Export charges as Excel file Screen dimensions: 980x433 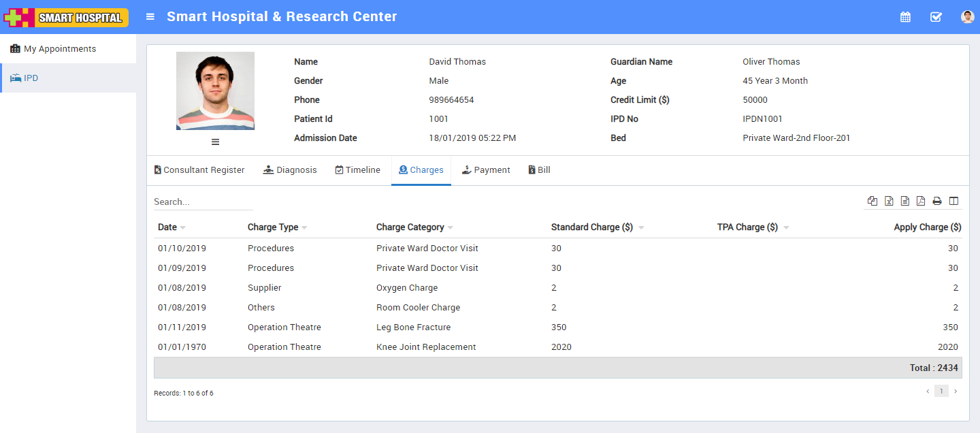(889, 201)
